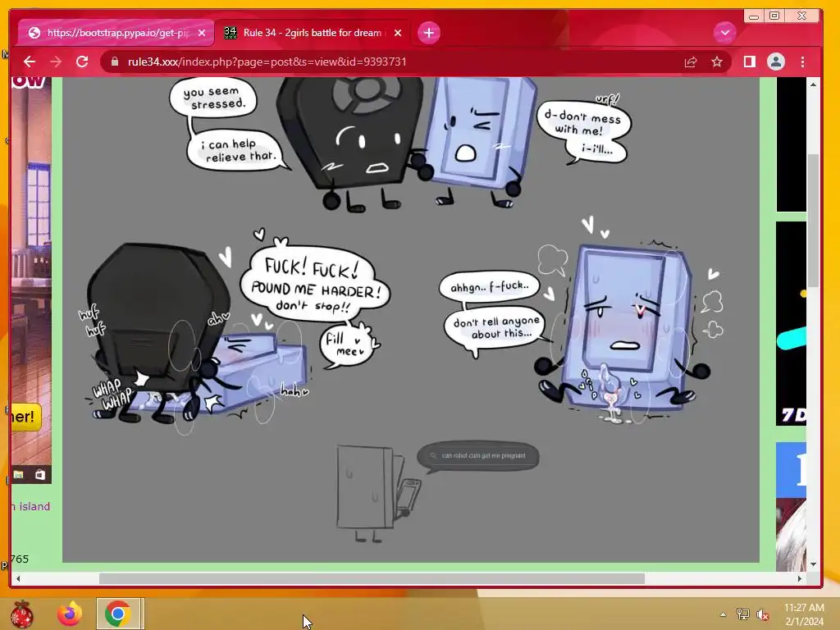Click the horizontal scrollbar thumb
This screenshot has width=840, height=630.
click(372, 578)
